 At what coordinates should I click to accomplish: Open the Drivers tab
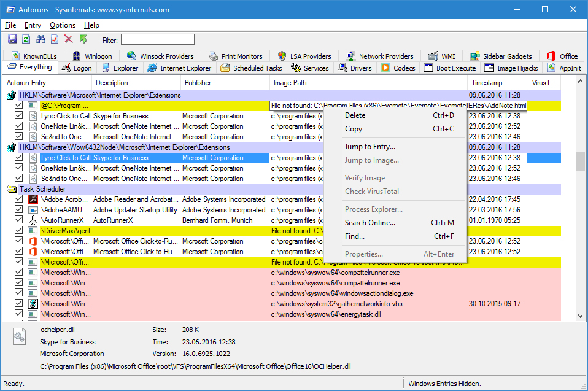click(355, 68)
